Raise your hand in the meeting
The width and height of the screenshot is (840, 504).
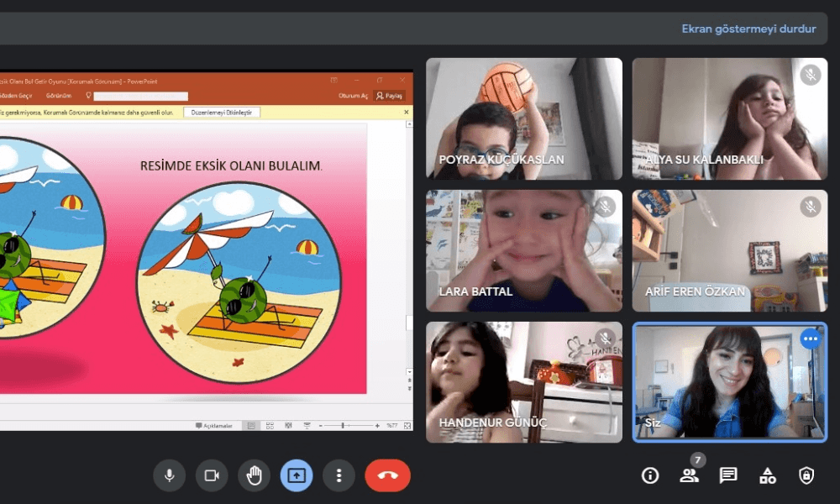tap(254, 475)
